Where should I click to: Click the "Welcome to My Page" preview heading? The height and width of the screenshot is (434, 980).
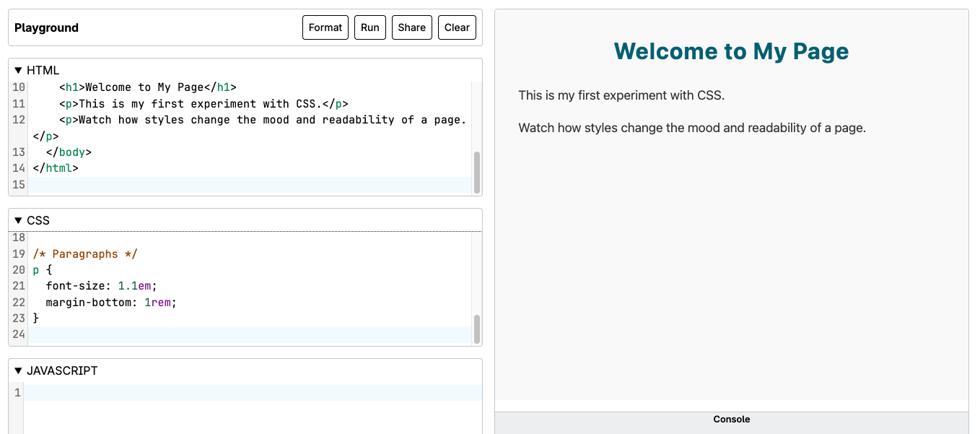tap(731, 51)
